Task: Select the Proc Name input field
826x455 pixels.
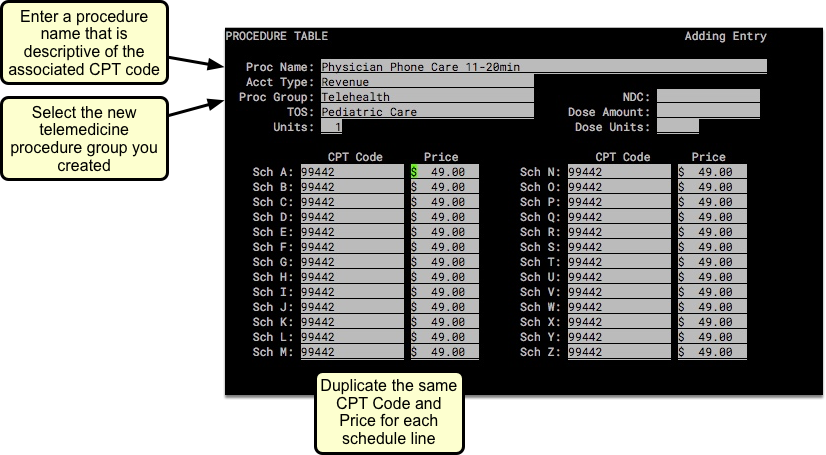Action: pyautogui.click(x=544, y=66)
